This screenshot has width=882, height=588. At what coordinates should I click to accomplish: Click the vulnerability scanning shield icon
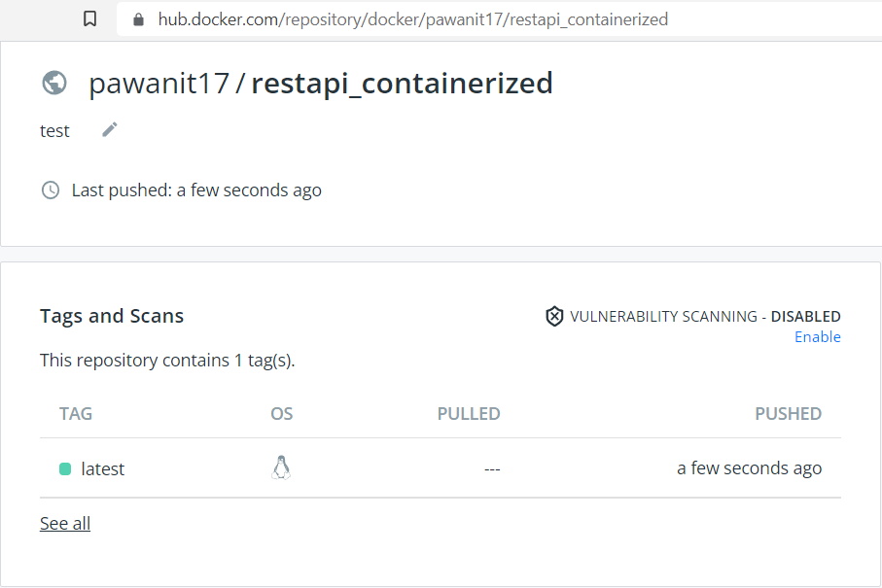(x=553, y=315)
